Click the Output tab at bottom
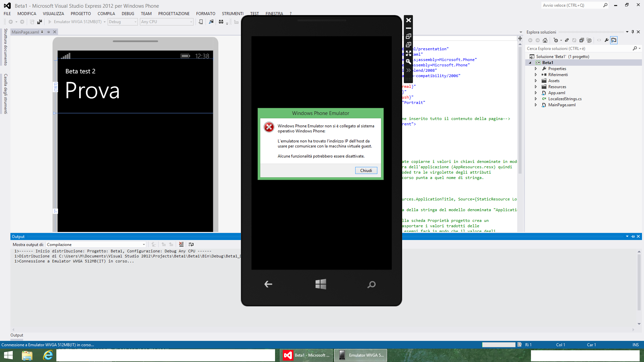This screenshot has width=644, height=362. click(x=17, y=335)
